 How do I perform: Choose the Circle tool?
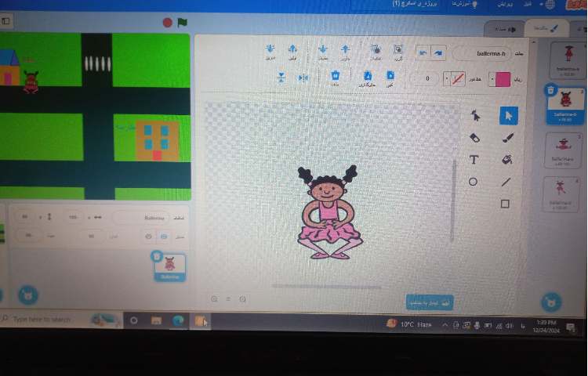(474, 182)
